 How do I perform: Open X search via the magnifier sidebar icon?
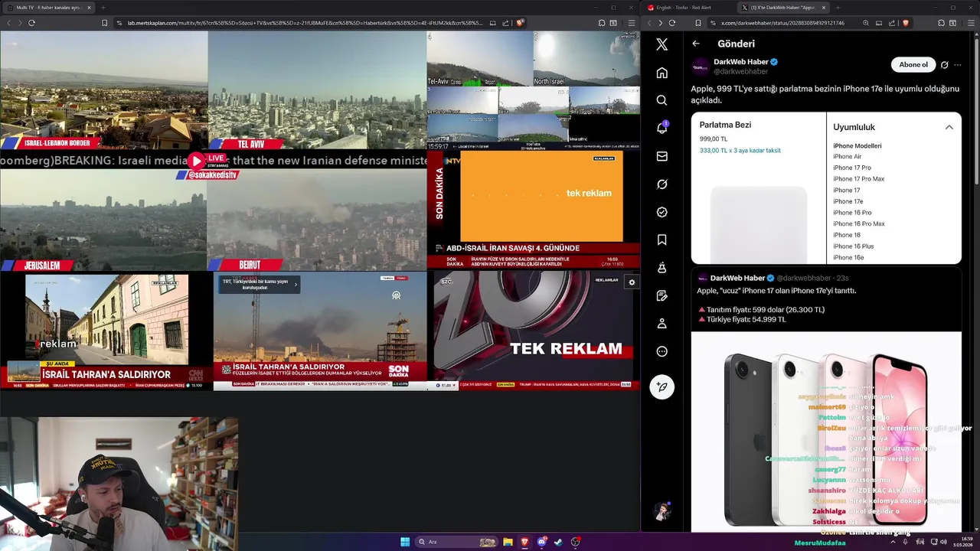click(662, 100)
